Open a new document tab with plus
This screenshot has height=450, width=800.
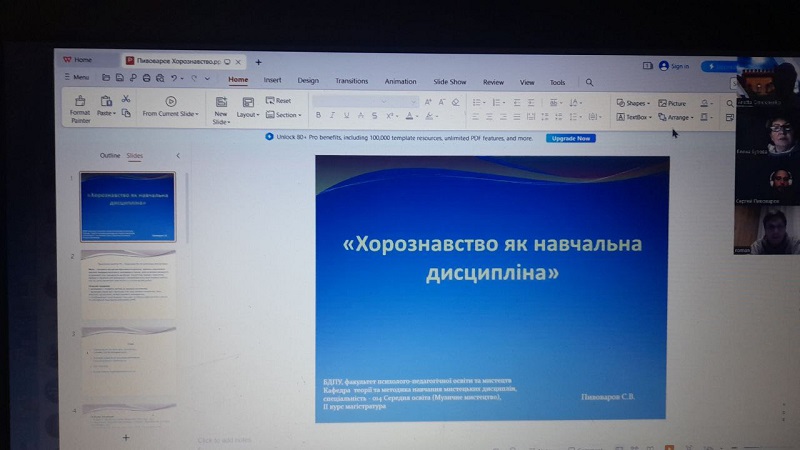(x=259, y=62)
